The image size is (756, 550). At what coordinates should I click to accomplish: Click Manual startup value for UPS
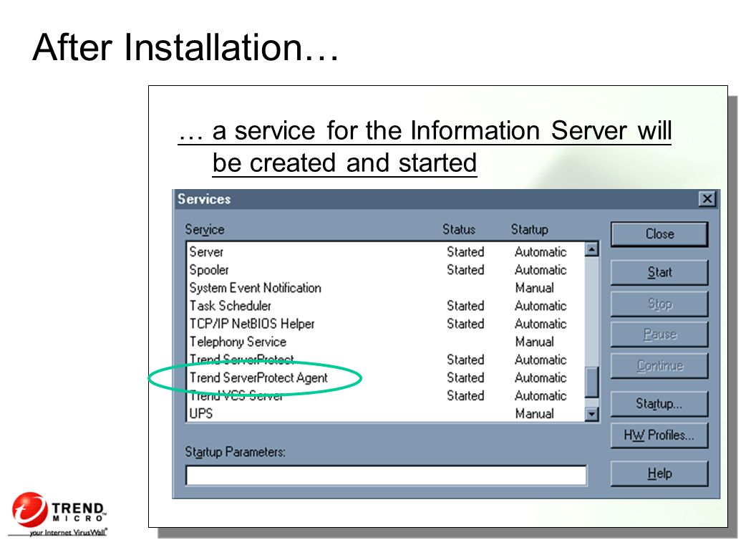pyautogui.click(x=534, y=414)
